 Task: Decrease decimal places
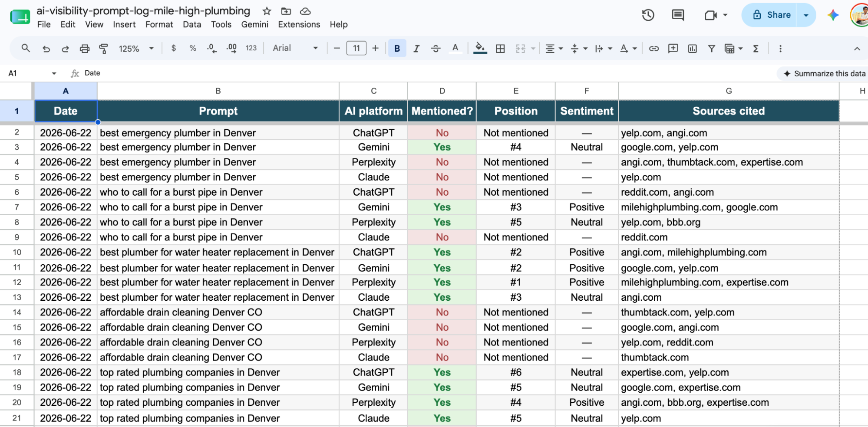coord(212,48)
